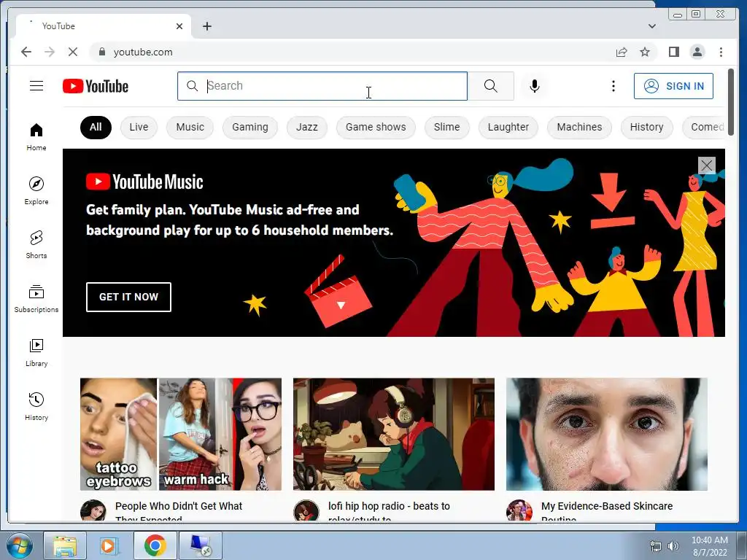The height and width of the screenshot is (560, 747).
Task: Select the All filter chip
Action: [96, 127]
